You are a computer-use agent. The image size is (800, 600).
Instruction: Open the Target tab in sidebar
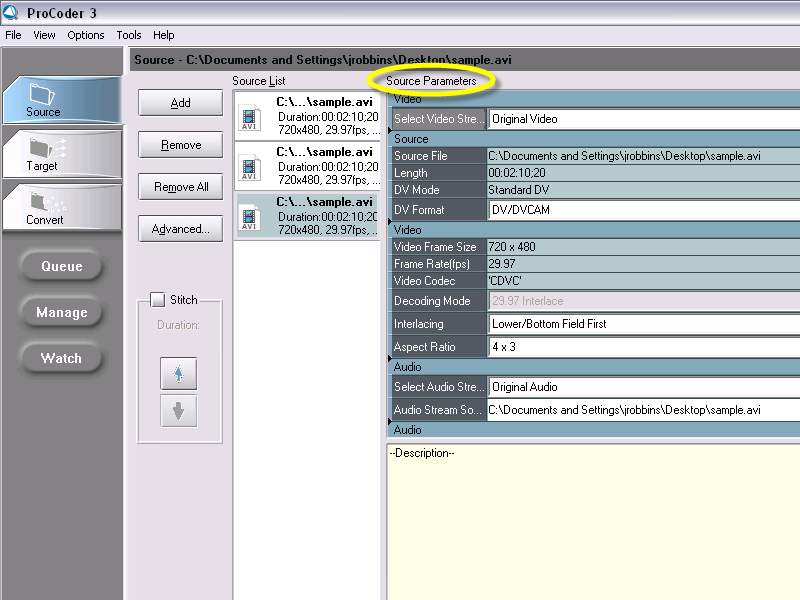click(x=62, y=154)
